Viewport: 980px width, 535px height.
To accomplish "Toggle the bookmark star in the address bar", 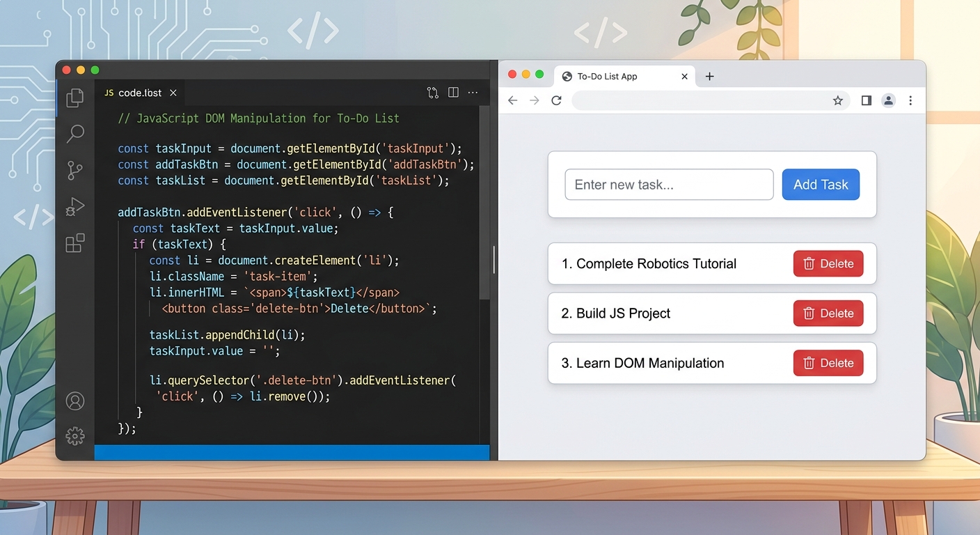I will coord(837,100).
